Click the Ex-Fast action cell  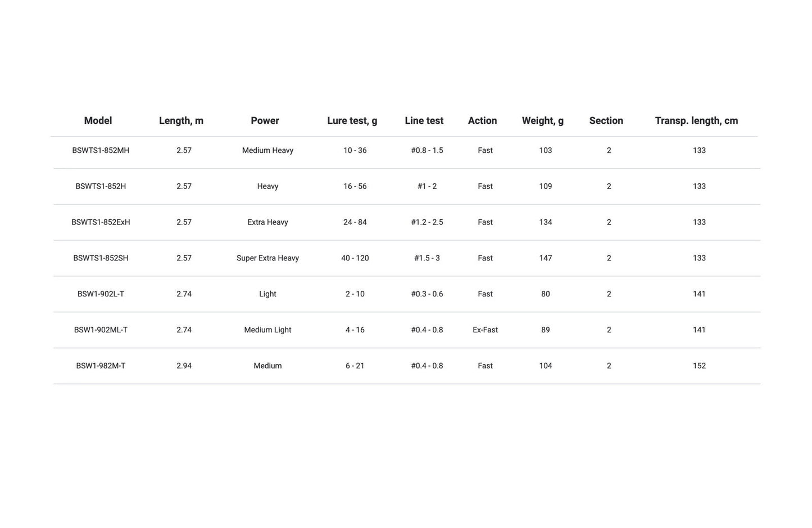tap(485, 331)
